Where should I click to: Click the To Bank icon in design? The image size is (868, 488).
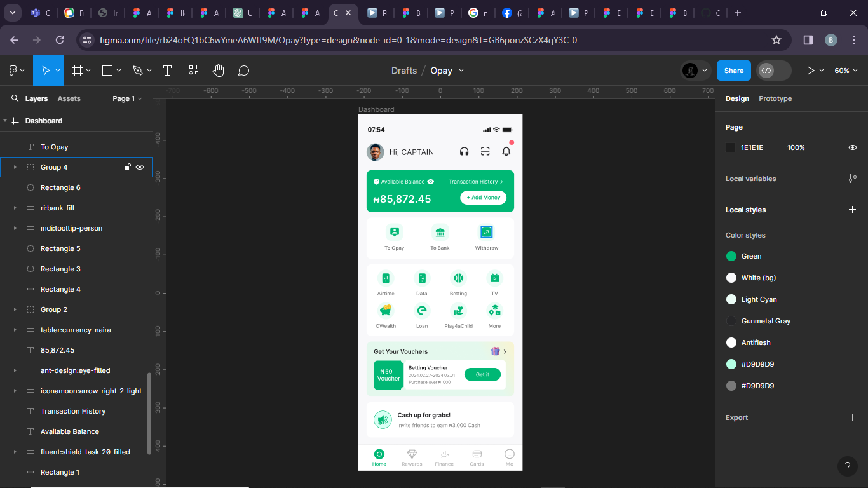tap(440, 232)
